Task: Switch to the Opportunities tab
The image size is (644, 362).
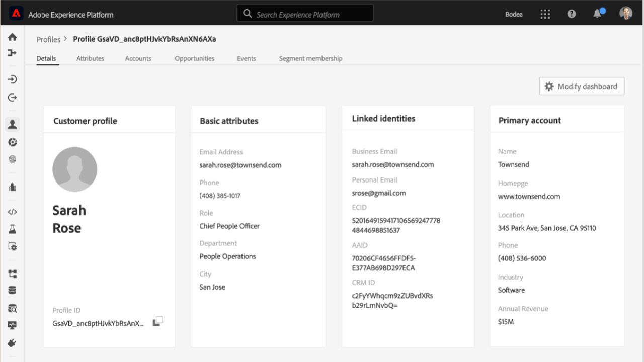Action: click(x=195, y=58)
